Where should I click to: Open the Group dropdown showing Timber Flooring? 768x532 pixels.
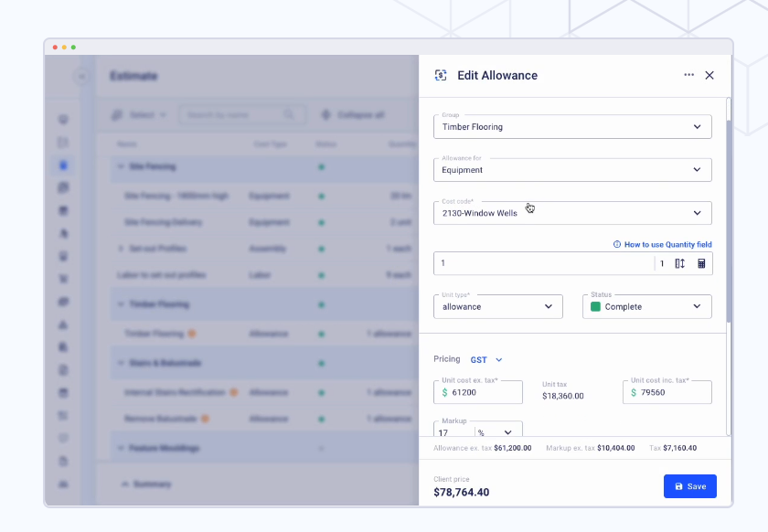(x=572, y=127)
